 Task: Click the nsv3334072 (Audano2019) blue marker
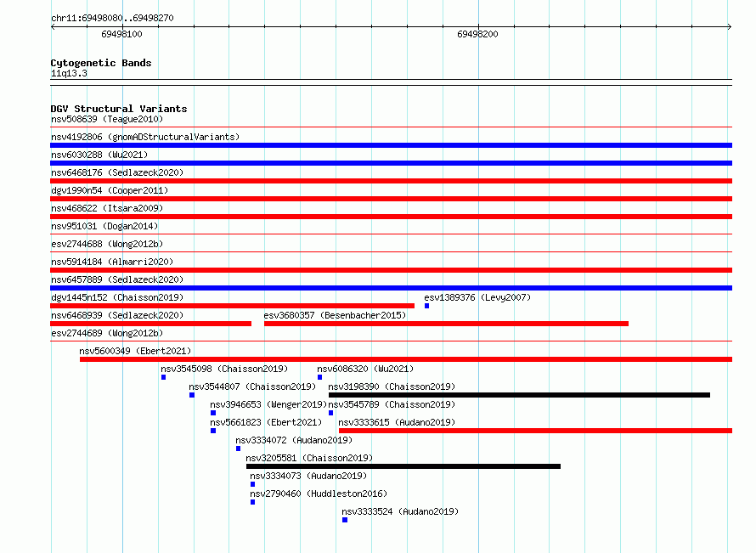pos(238,449)
